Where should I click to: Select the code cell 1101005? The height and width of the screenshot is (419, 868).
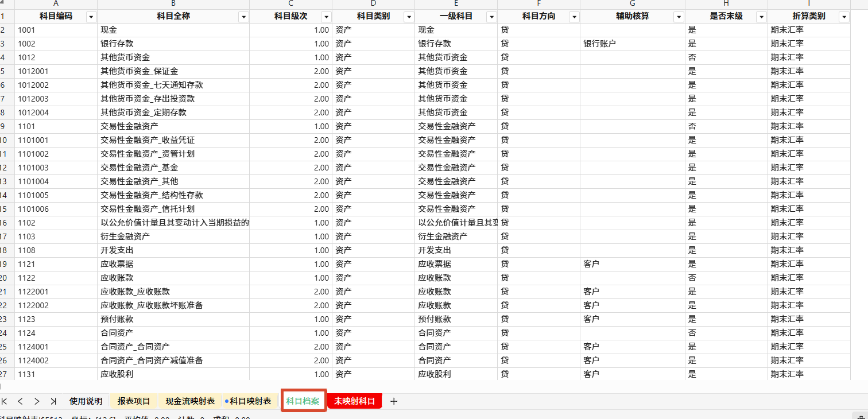(56, 195)
